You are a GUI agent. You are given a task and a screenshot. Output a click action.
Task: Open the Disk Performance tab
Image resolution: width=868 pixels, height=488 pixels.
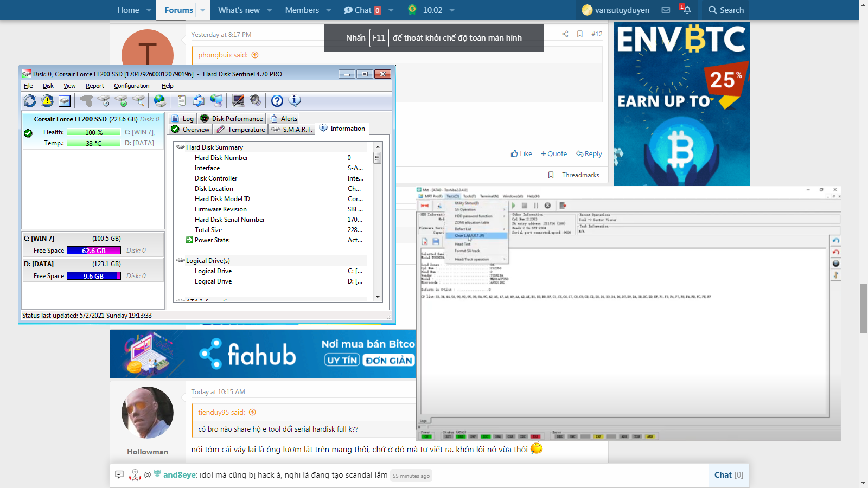tap(232, 118)
